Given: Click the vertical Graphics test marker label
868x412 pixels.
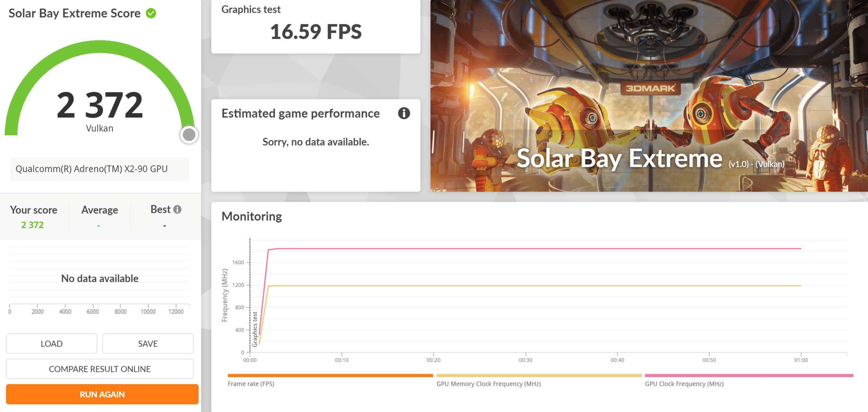Looking at the screenshot, I should 255,329.
